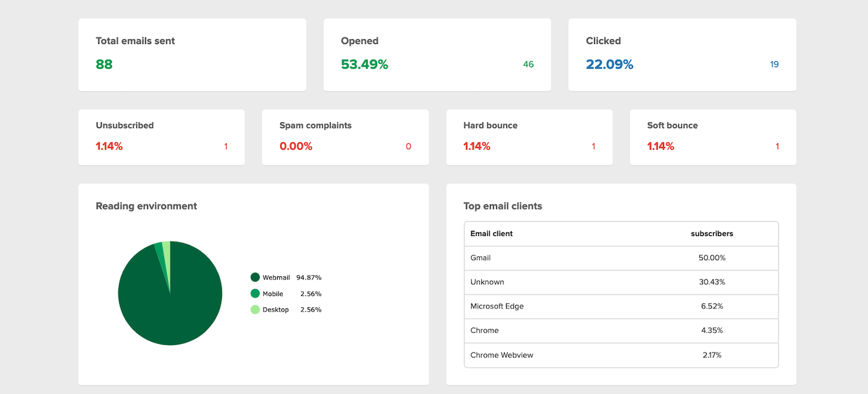Image resolution: width=868 pixels, height=394 pixels.
Task: Click the Total emails sent value 88
Action: point(104,64)
